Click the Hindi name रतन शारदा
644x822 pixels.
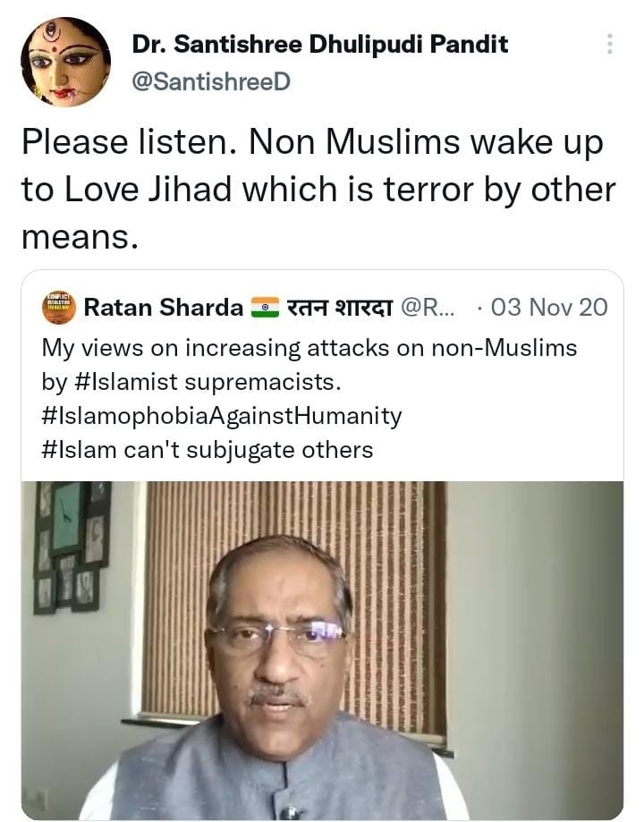tap(340, 307)
